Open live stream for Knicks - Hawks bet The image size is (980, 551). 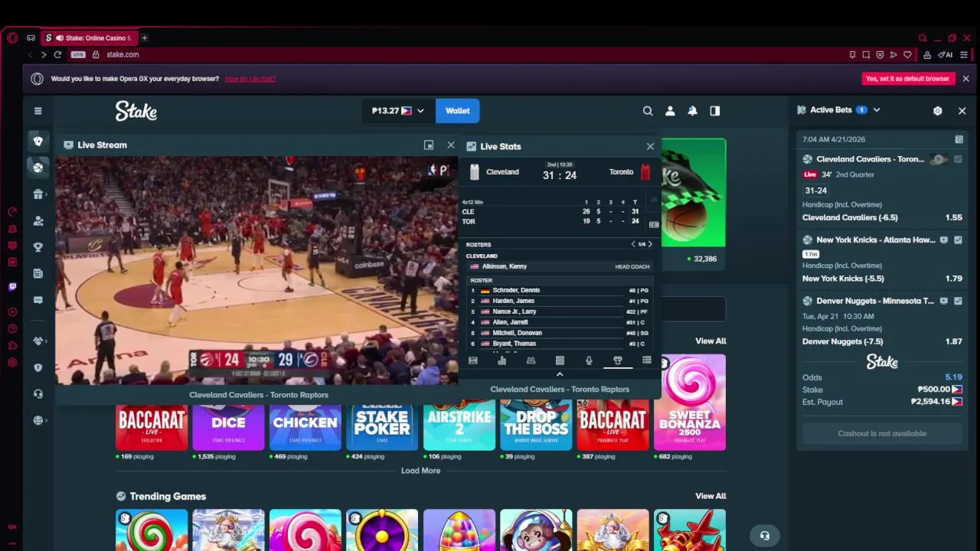944,240
